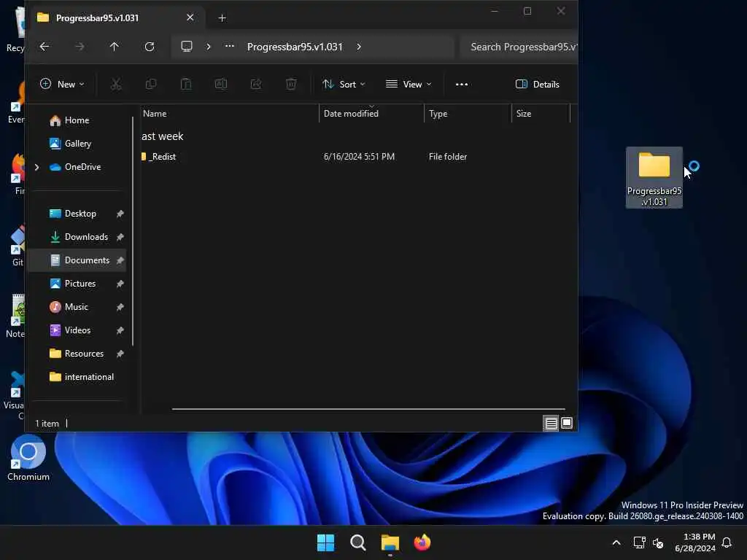Image resolution: width=747 pixels, height=560 pixels.
Task: Open the Windows Start menu
Action: tap(326, 542)
